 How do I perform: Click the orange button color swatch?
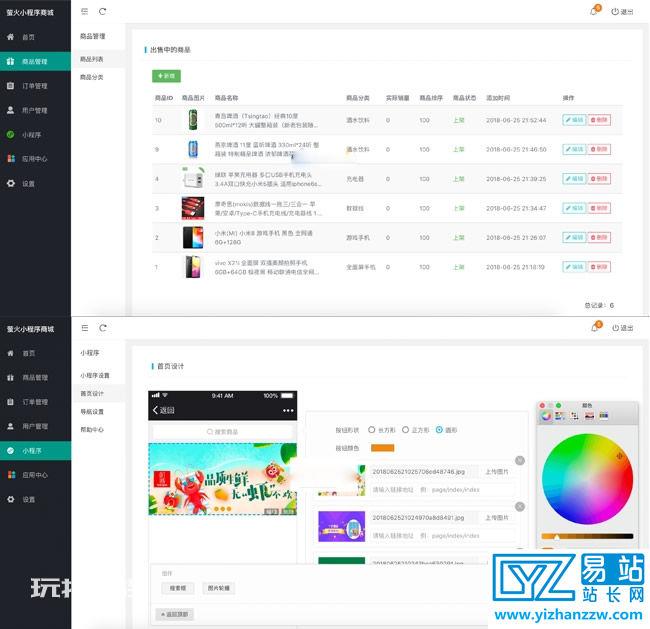pos(382,448)
